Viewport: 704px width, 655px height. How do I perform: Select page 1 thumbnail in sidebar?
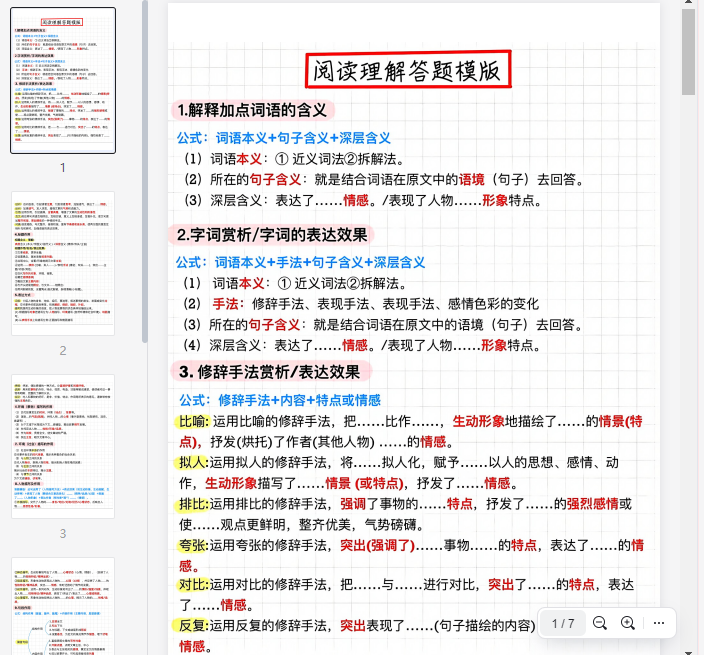(63, 80)
